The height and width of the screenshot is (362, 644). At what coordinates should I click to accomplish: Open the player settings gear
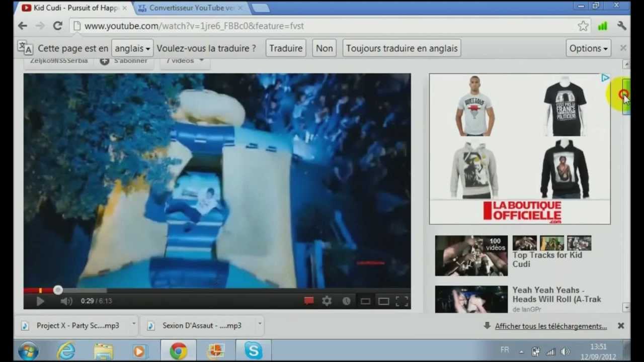point(327,301)
